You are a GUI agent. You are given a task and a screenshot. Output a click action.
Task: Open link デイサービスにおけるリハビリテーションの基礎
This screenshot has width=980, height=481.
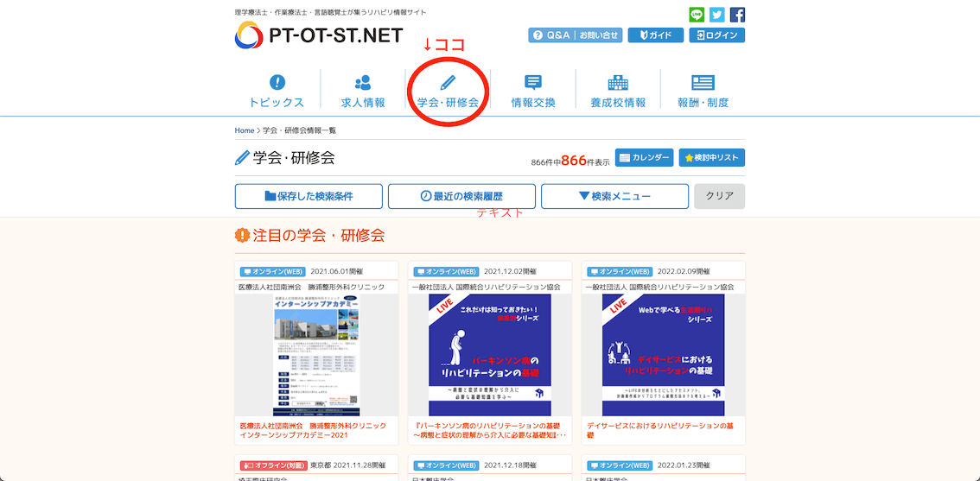coord(660,430)
